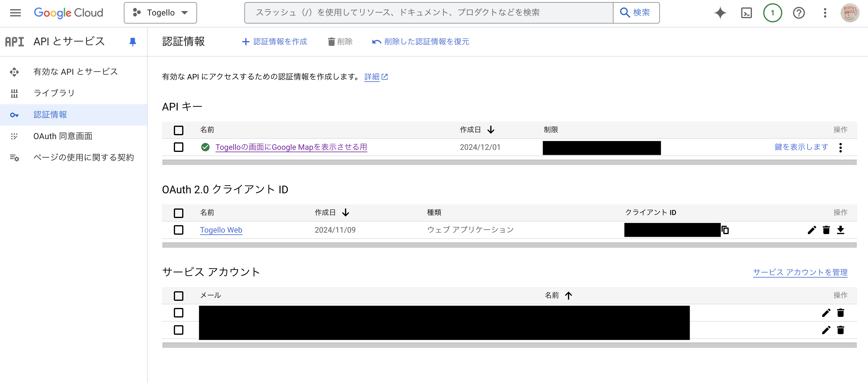Screen dimensions: 868x383
Task: Open the main navigation hamburger menu
Action: tap(15, 13)
